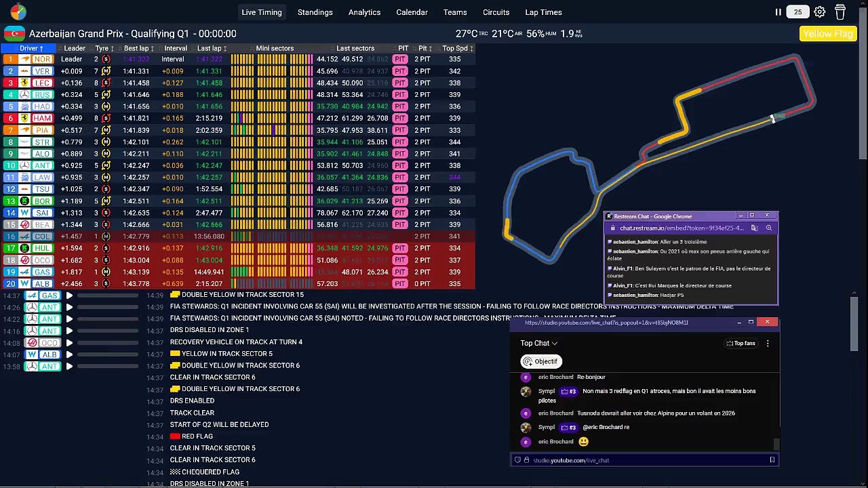Image resolution: width=868 pixels, height=488 pixels.
Task: Select the NOR driver tag
Action: (x=42, y=59)
